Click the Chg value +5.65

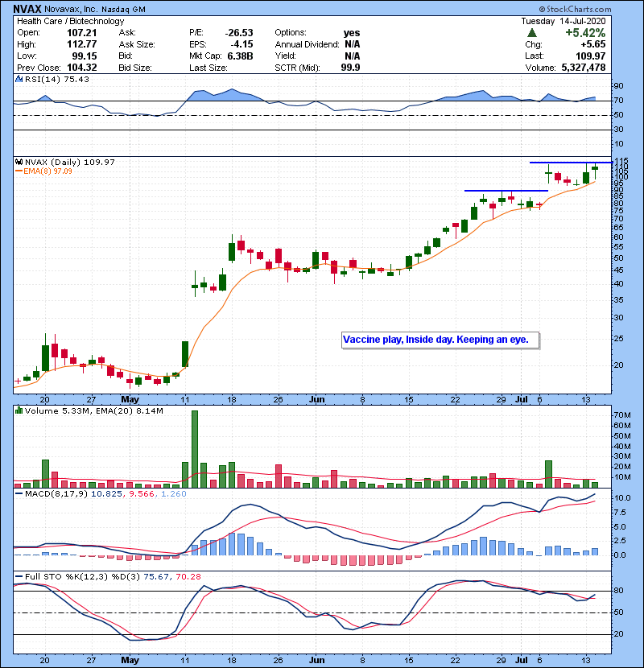593,44
